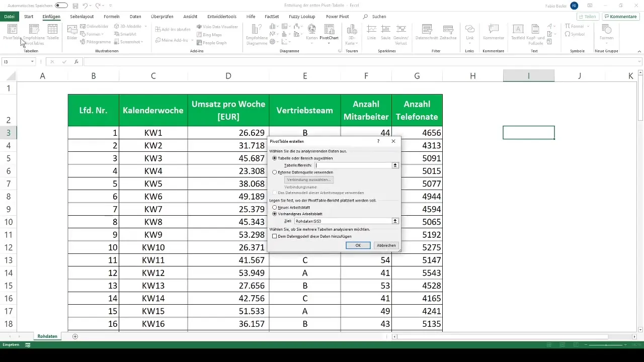Click the undo arrow icon
The width and height of the screenshot is (644, 362).
pos(86,5)
